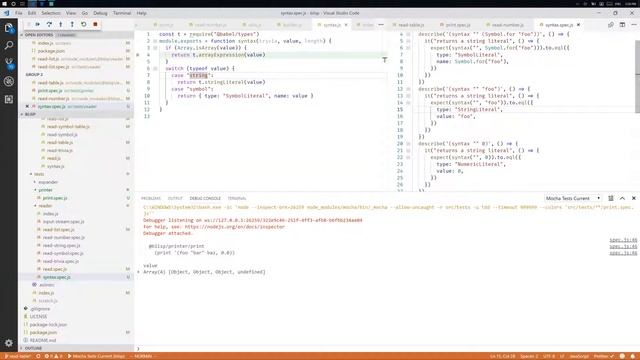Open the Manage gear menu
Image resolution: width=640 pixels, height=360 pixels.
tap(9, 343)
